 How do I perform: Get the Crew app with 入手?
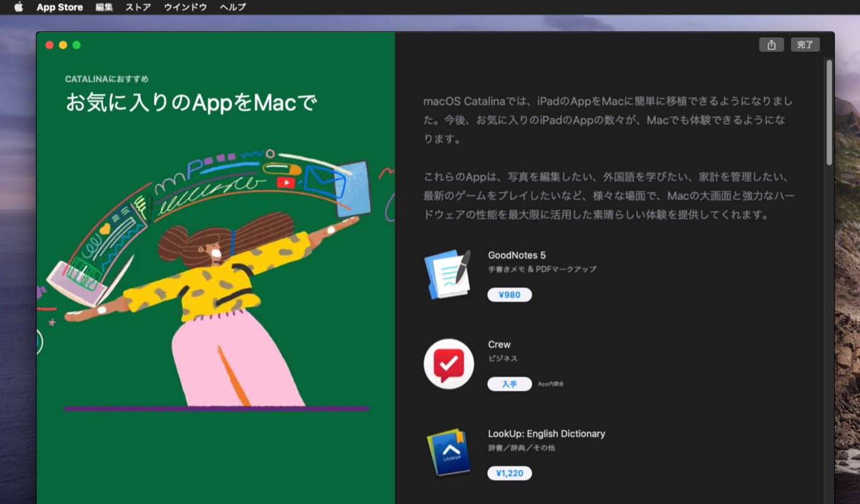510,384
